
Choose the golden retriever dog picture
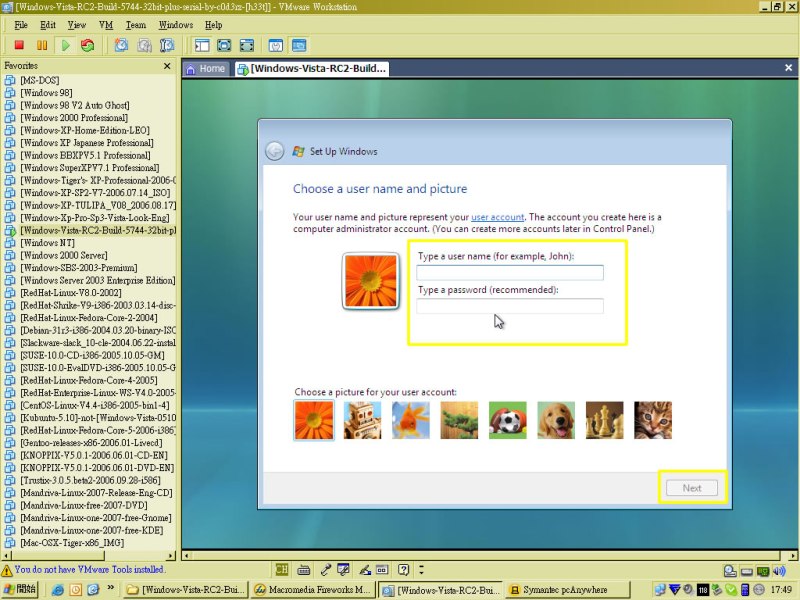pos(556,420)
